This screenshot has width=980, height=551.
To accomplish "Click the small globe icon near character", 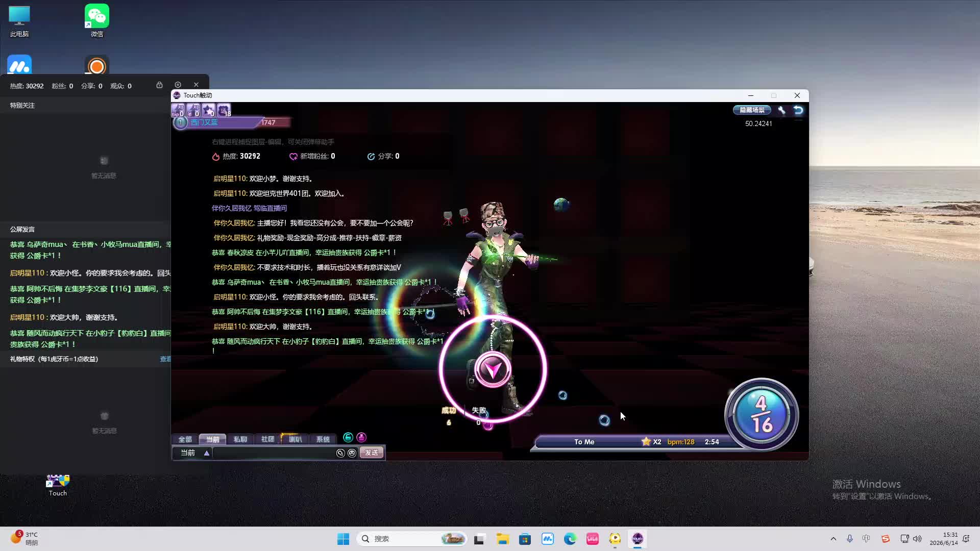I will (x=561, y=205).
